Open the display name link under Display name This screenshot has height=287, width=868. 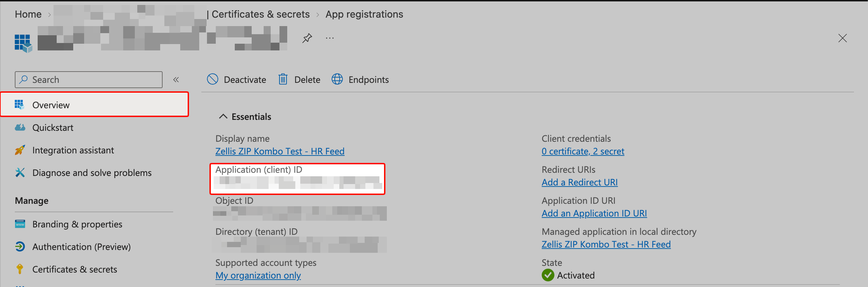click(280, 151)
